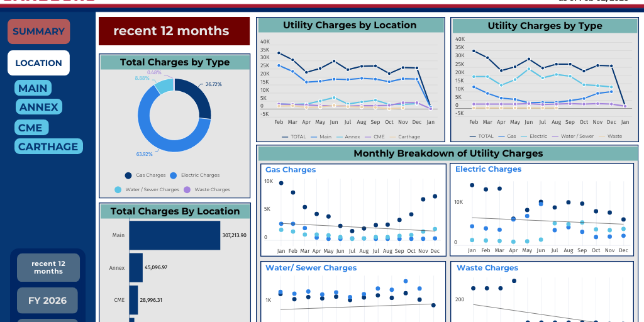Screen dimensions: 644x322
Task: Select the Main bar in Total Charges By Location
Action: [x=175, y=235]
